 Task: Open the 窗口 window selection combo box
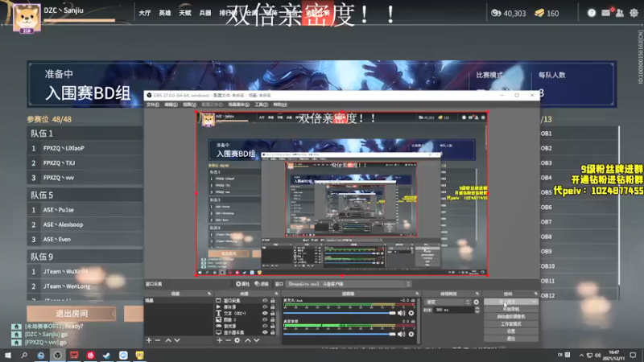tap(349, 284)
